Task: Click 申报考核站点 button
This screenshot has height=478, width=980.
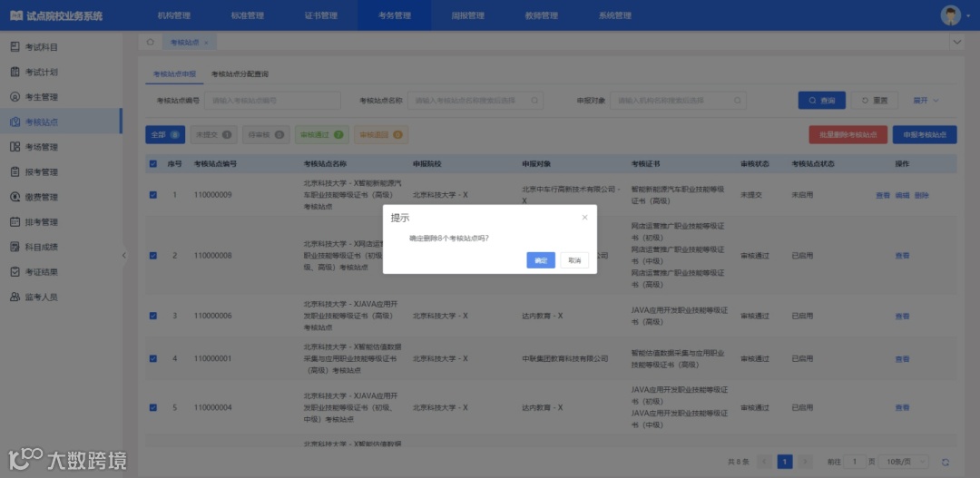Action: [x=925, y=135]
